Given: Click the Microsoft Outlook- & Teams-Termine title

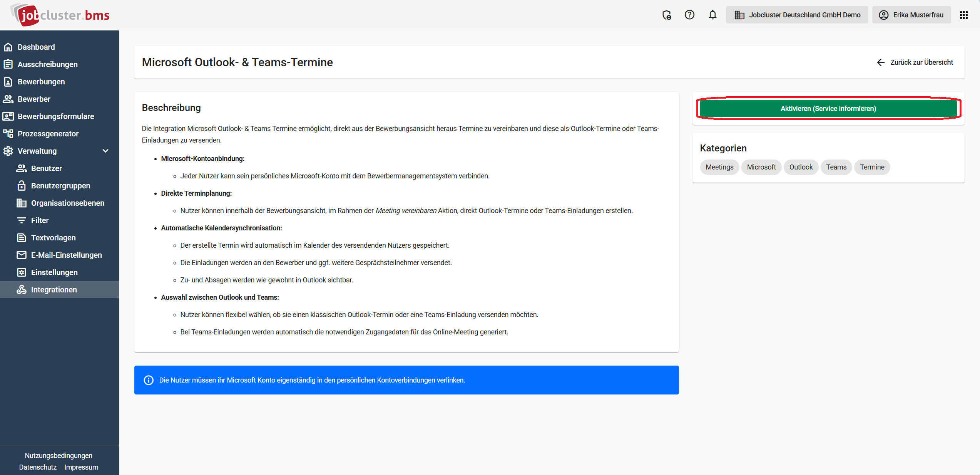Looking at the screenshot, I should tap(237, 62).
